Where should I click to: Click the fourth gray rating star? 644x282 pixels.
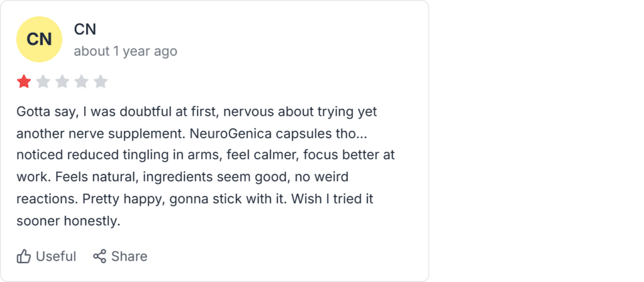pos(81,82)
